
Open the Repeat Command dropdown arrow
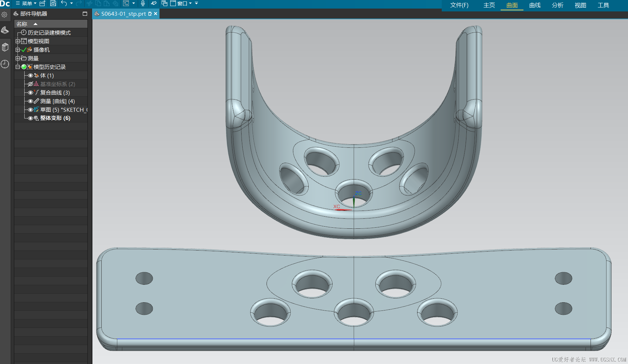133,4
